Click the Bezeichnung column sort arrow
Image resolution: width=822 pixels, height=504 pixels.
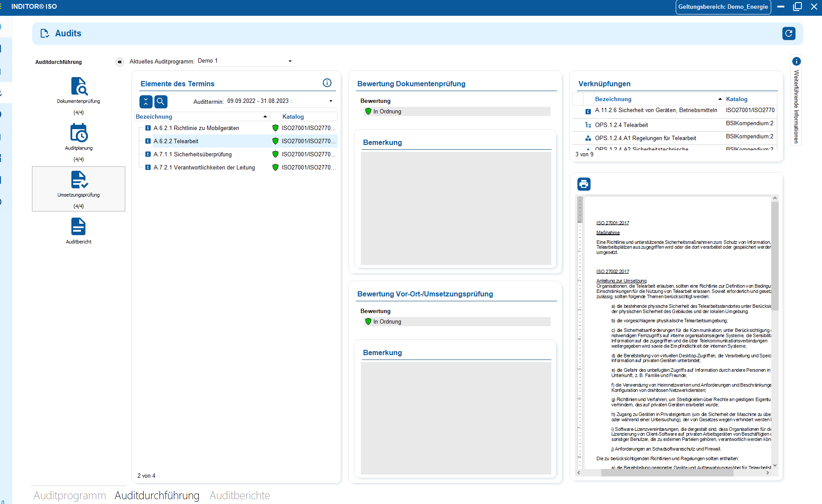point(265,116)
